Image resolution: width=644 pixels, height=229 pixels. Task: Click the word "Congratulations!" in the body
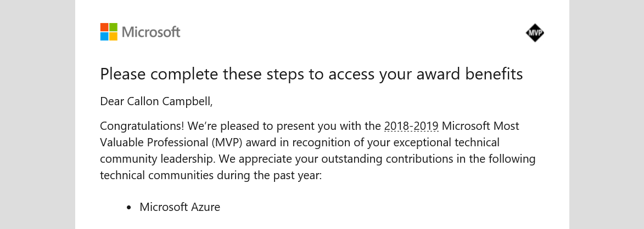142,126
